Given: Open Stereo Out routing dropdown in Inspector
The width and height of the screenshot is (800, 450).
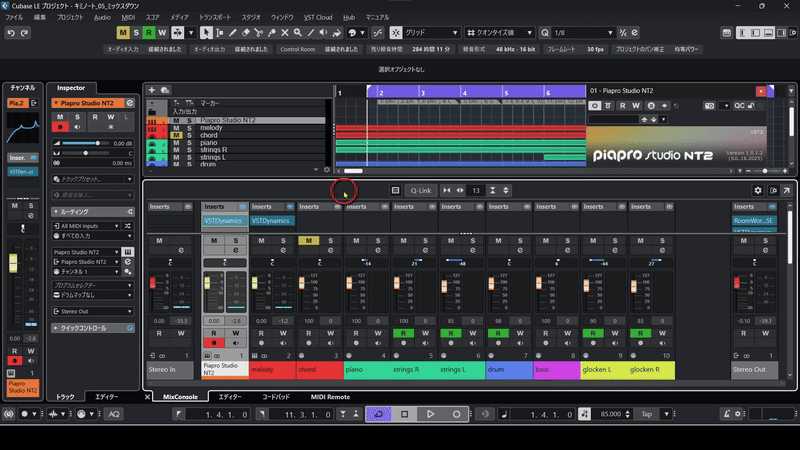Looking at the screenshot, I should point(93,311).
